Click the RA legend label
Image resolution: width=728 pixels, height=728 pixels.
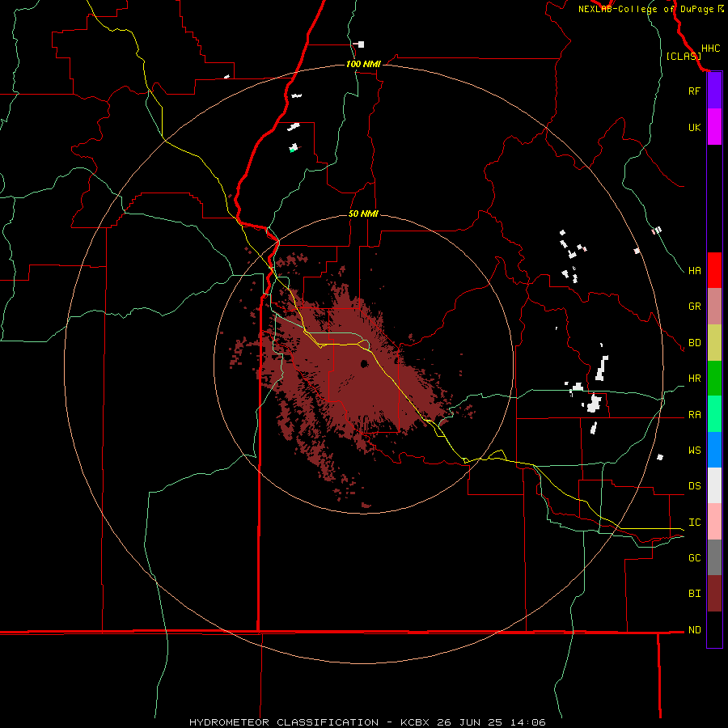(x=694, y=414)
